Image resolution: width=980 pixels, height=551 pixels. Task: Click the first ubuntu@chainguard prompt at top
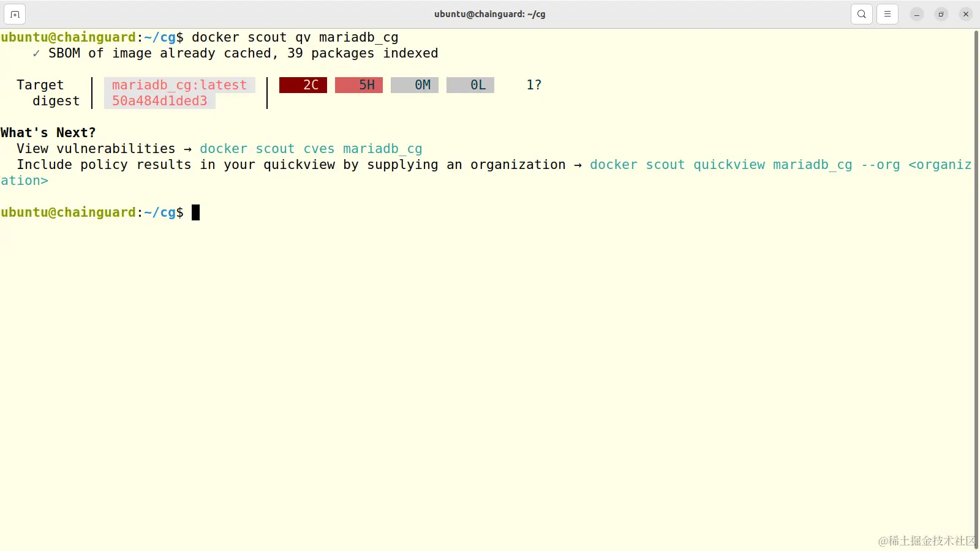(x=92, y=37)
